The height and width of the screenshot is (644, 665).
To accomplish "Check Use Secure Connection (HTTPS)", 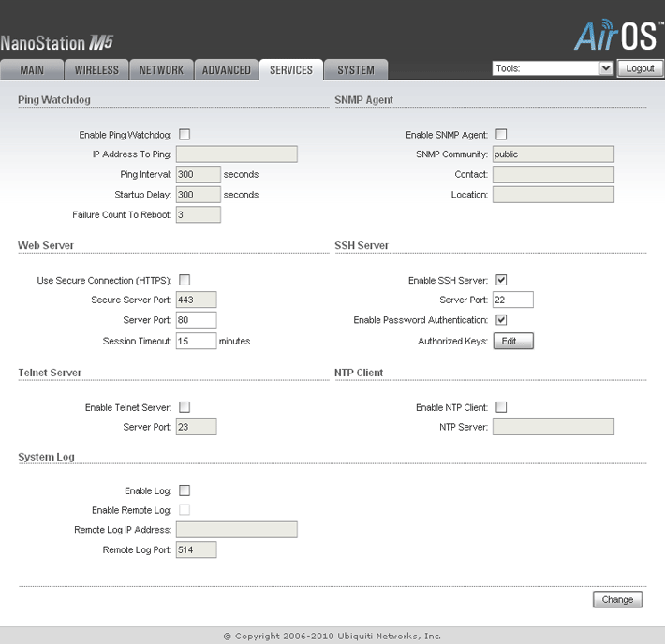I will pyautogui.click(x=185, y=280).
